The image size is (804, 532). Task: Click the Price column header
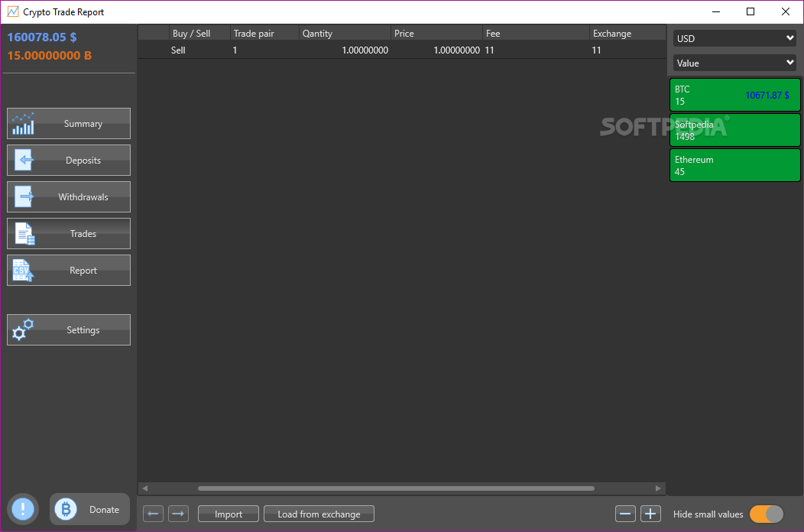[x=437, y=34]
